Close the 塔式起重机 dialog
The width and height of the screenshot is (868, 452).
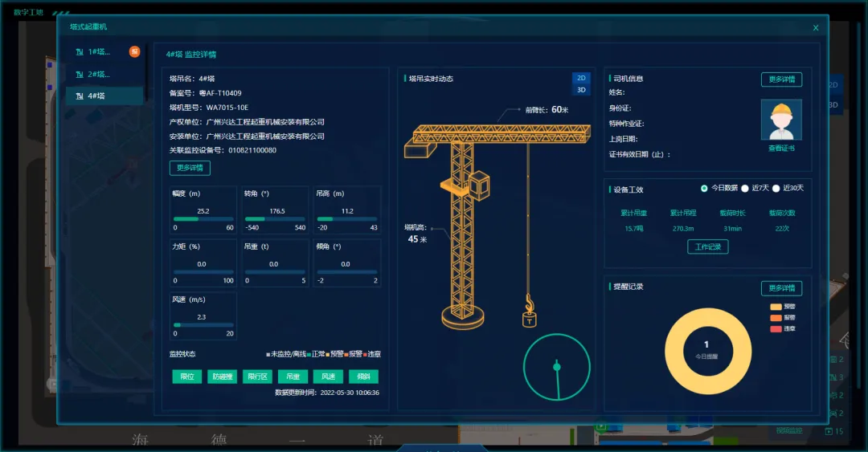coord(816,27)
